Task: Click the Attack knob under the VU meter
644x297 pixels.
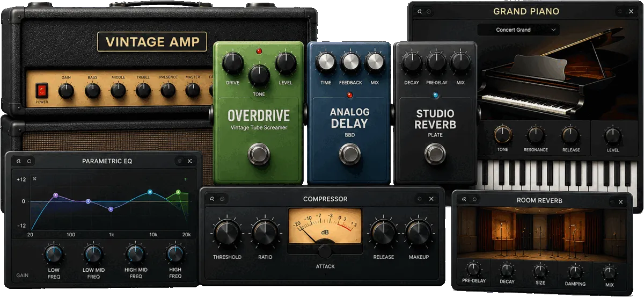Action: coord(325,251)
